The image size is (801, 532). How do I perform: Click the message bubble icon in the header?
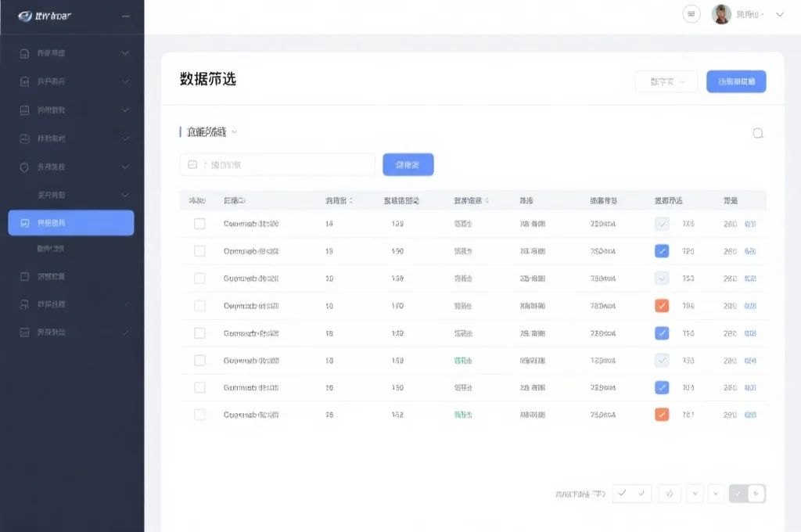click(691, 14)
